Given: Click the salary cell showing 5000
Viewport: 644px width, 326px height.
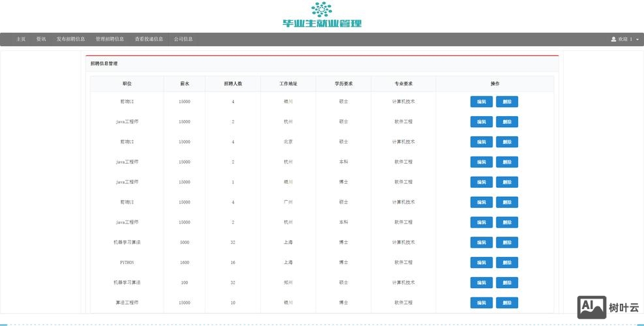Looking at the screenshot, I should tap(185, 243).
